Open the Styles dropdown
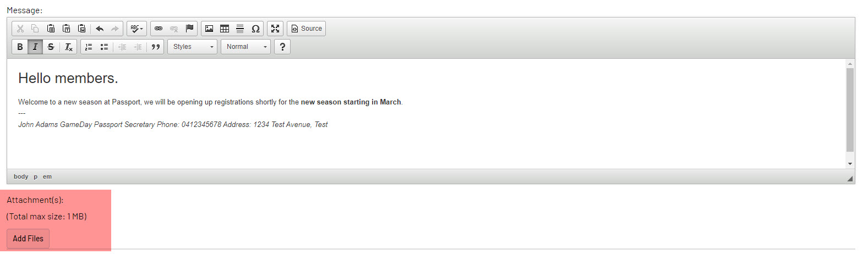 193,47
